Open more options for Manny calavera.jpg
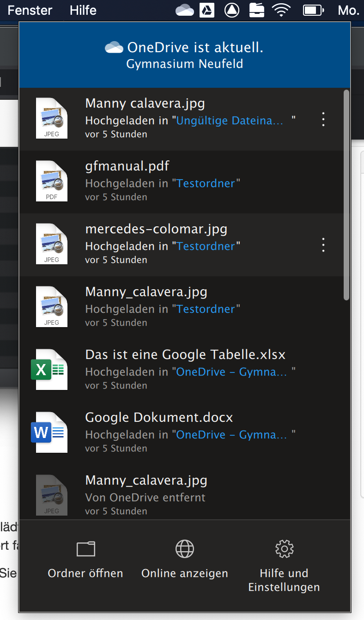Image resolution: width=364 pixels, height=620 pixels. [323, 119]
